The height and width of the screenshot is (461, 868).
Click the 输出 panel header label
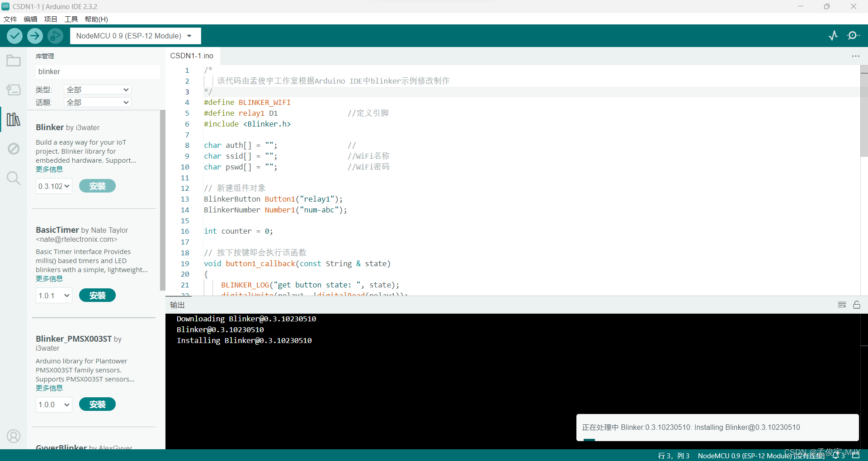click(x=177, y=305)
